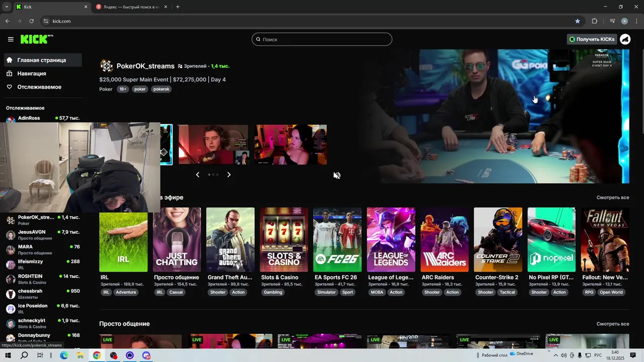Open ROSHTEIN channel in the sidebar
The height and width of the screenshot is (362, 644).
tap(42, 279)
